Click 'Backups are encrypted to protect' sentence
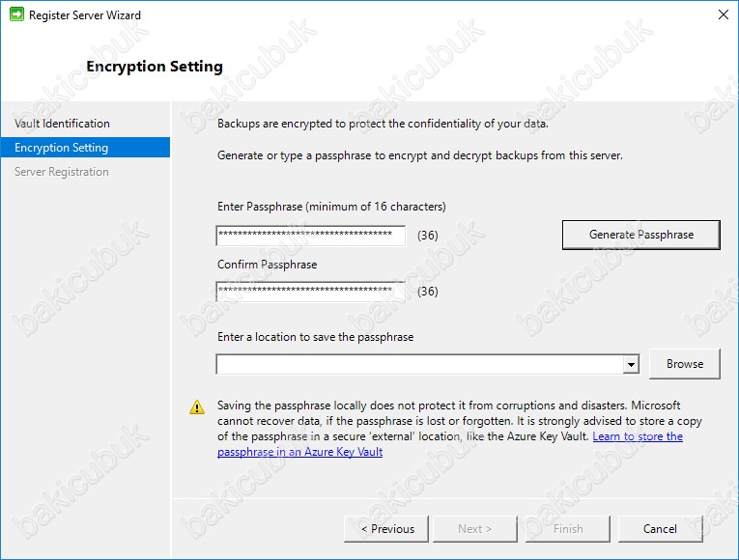Image resolution: width=739 pixels, height=560 pixels. pos(383,124)
